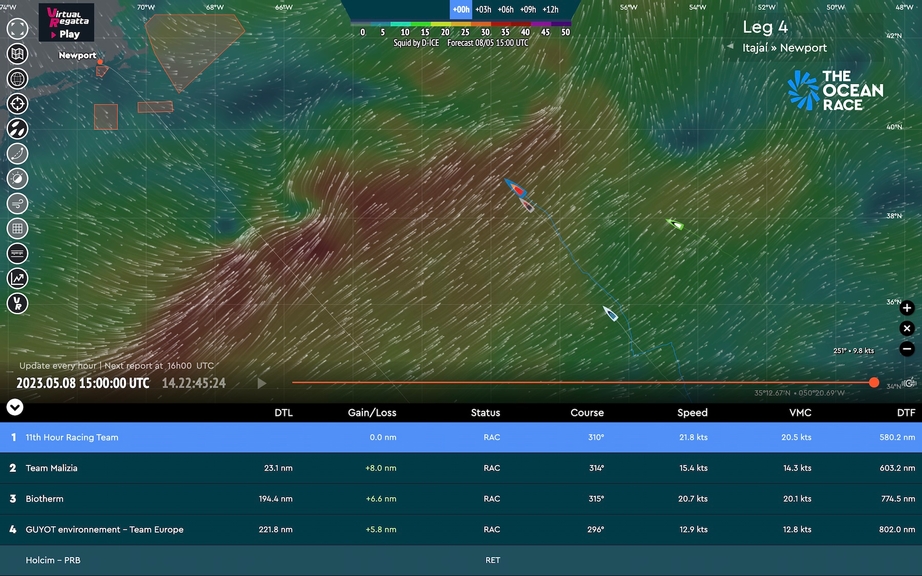Click the sponsor banner icon in sidebar
This screenshot has width=922, height=576.
tap(17, 253)
